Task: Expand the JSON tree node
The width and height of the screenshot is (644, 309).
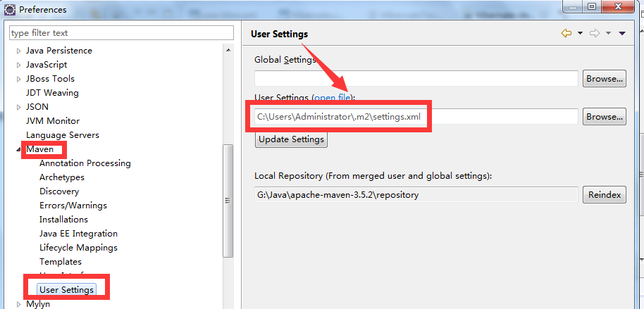Action: pos(18,107)
